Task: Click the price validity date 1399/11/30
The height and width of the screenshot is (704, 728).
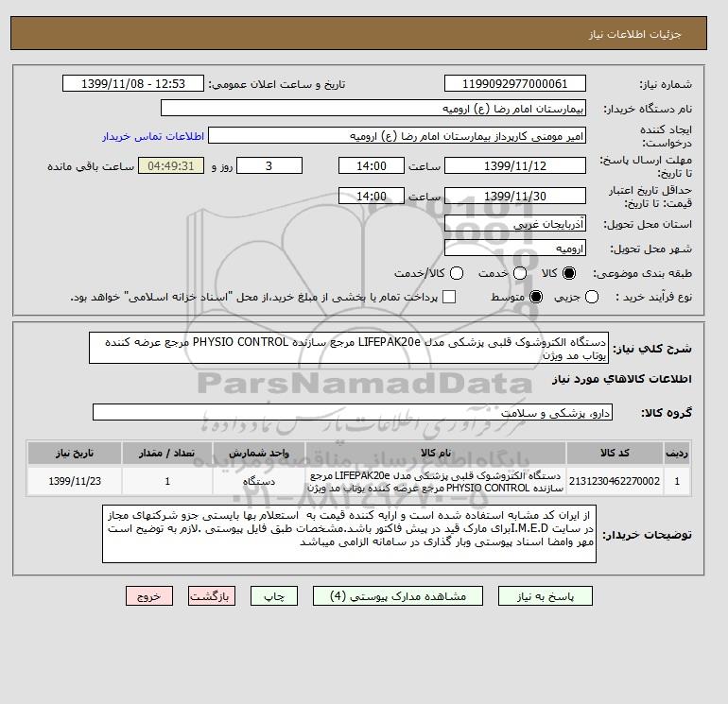Action: tap(515, 196)
